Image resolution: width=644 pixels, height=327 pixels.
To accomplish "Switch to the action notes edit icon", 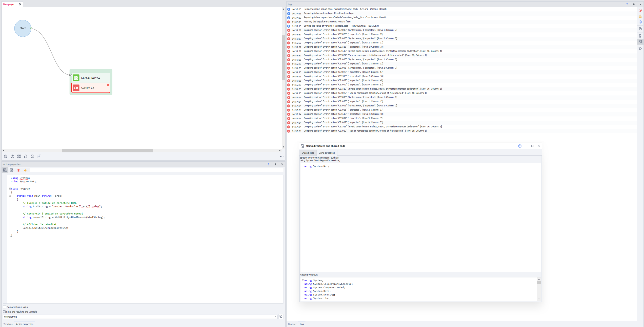I will [x=11, y=170].
